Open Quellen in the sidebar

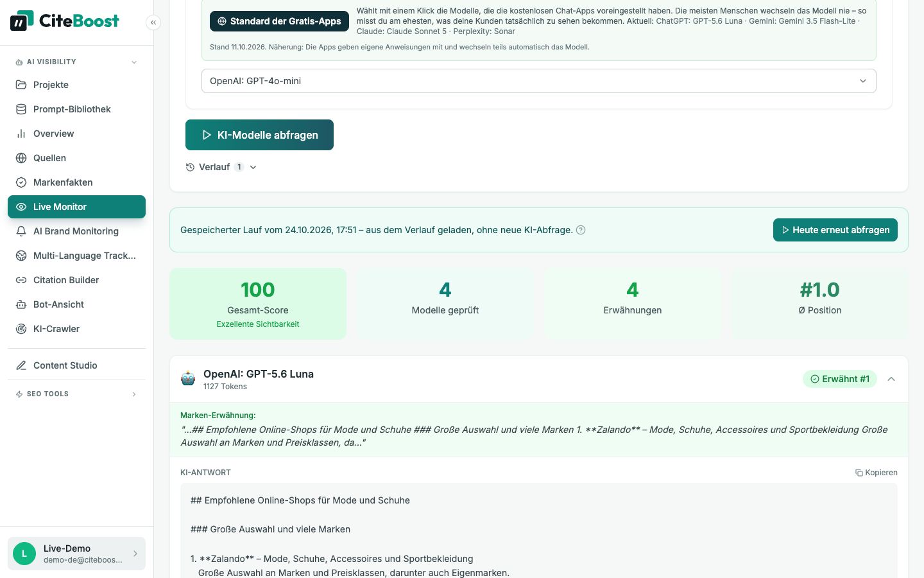pyautogui.click(x=76, y=158)
